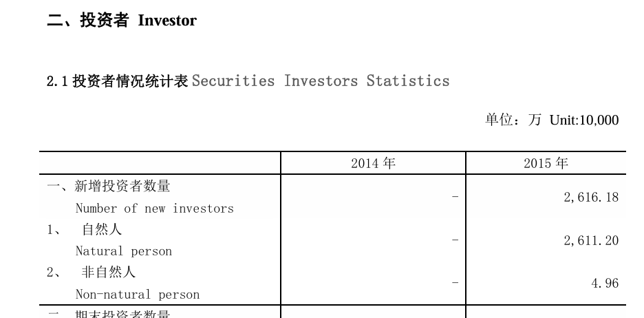
Task: Select the "2015 年" column header
Action: [x=546, y=163]
